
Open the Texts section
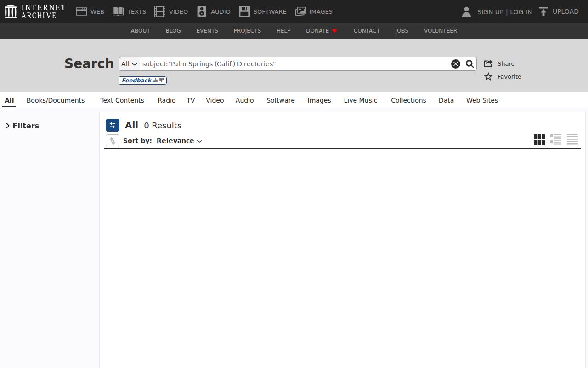click(129, 11)
